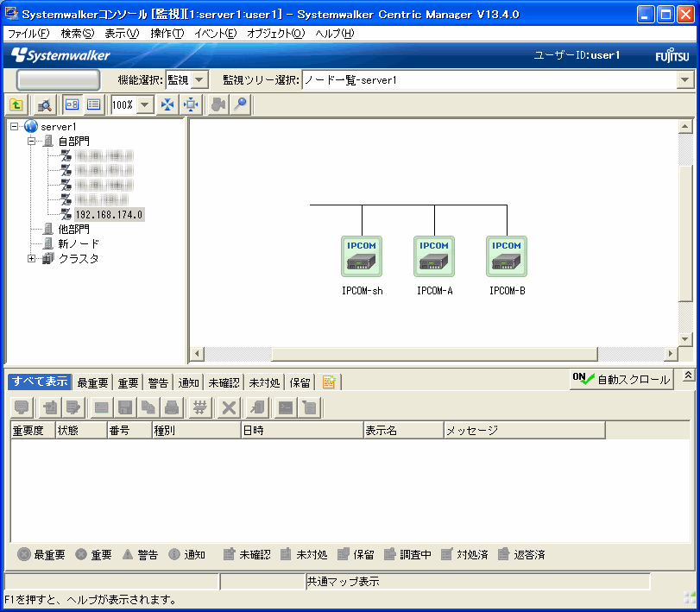Open the イベント(E) menu
Screen dimensions: 700x612
(x=215, y=34)
